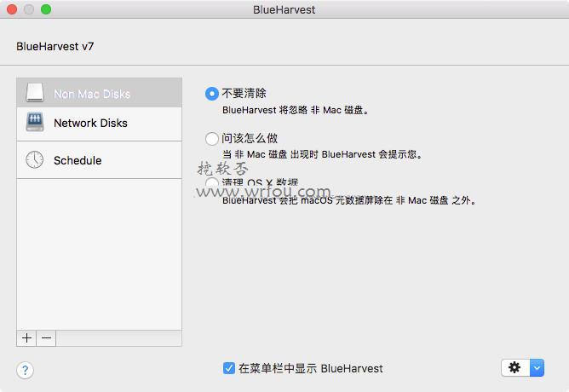Click the Schedule clock icon

[x=34, y=159]
